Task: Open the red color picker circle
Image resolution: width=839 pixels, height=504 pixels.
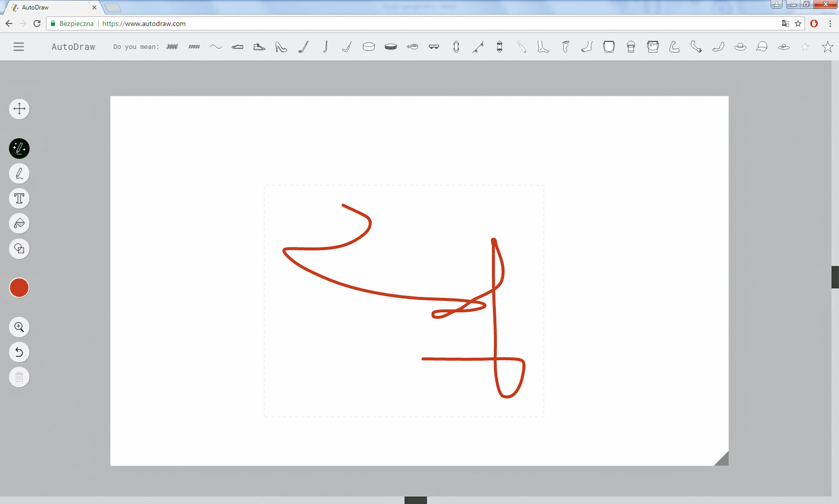Action: click(19, 288)
